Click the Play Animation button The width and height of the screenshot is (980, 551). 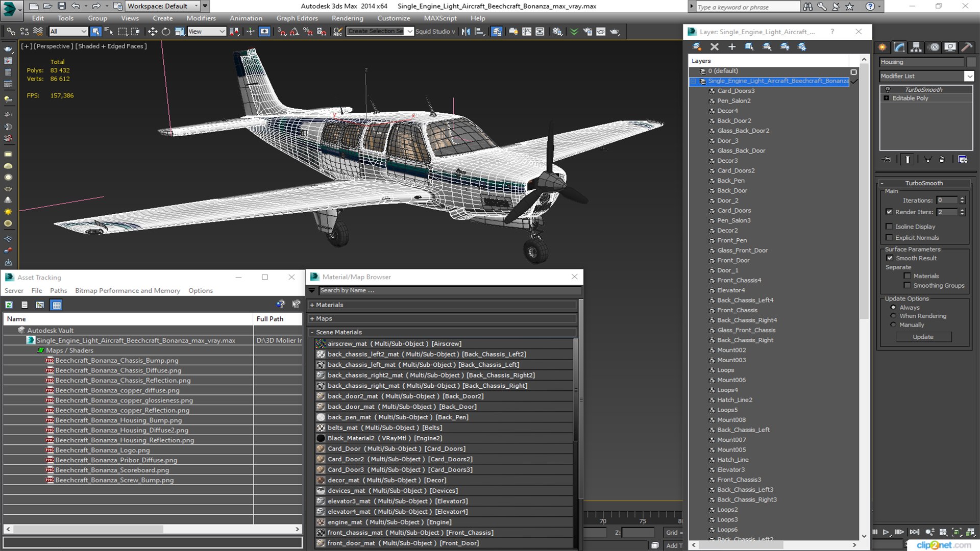coord(887,532)
